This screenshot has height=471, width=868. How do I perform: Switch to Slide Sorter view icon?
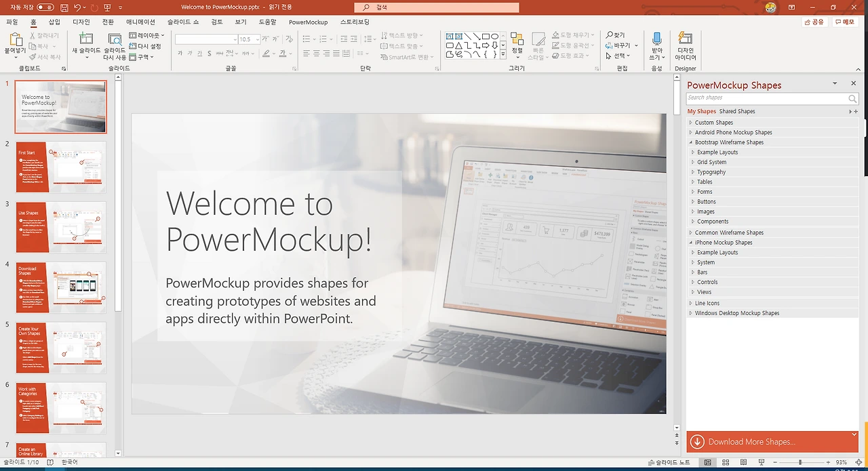click(x=726, y=462)
